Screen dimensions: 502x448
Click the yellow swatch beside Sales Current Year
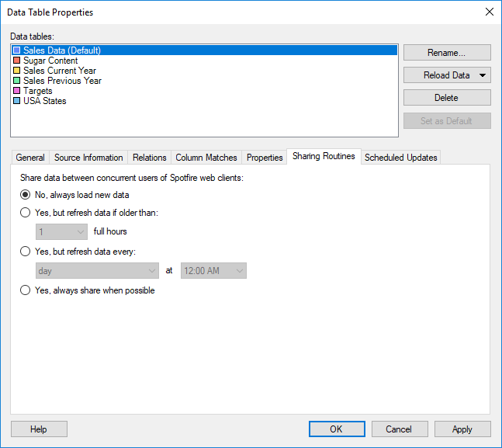coord(16,71)
